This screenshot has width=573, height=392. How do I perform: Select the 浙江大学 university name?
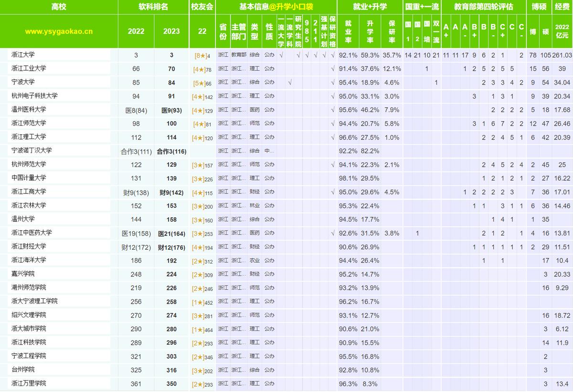(23, 55)
